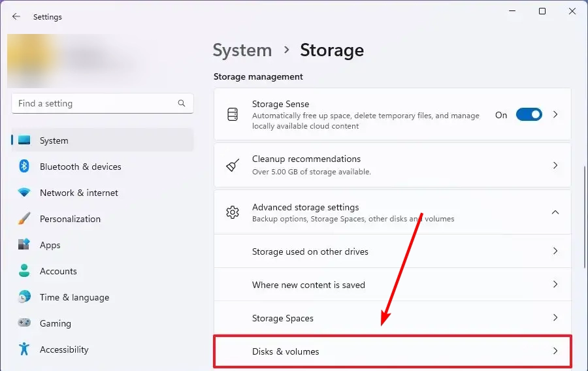
Task: Click the Storage Sense drive icon
Action: [233, 114]
